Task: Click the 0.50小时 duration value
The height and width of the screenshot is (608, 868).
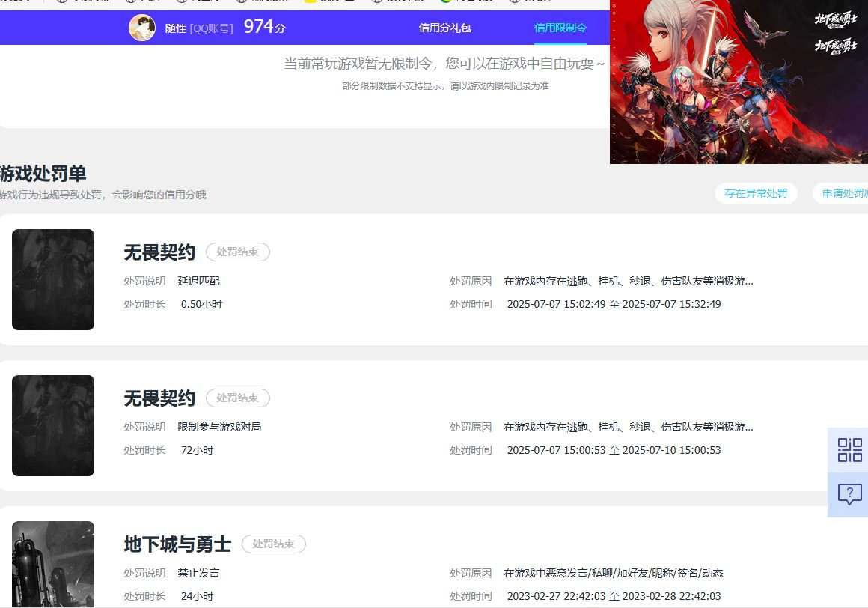Action: pyautogui.click(x=201, y=304)
